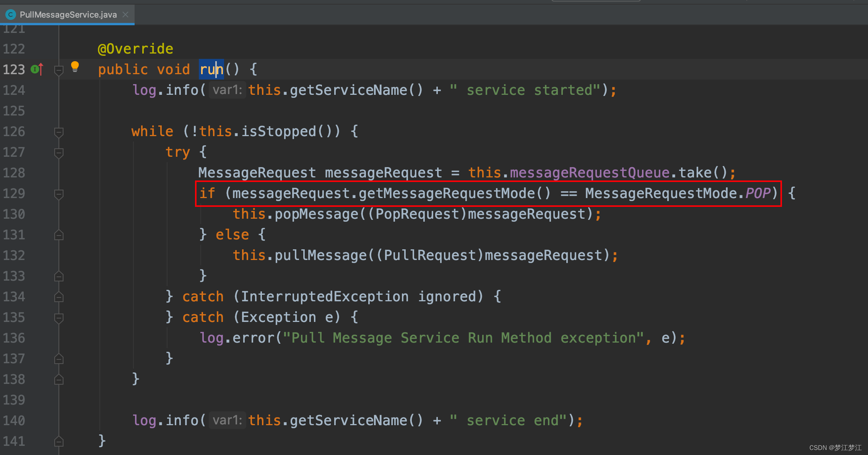Click 'getMessageRequestMode()' on line 129
Image resolution: width=868 pixels, height=455 pixels.
tap(455, 193)
